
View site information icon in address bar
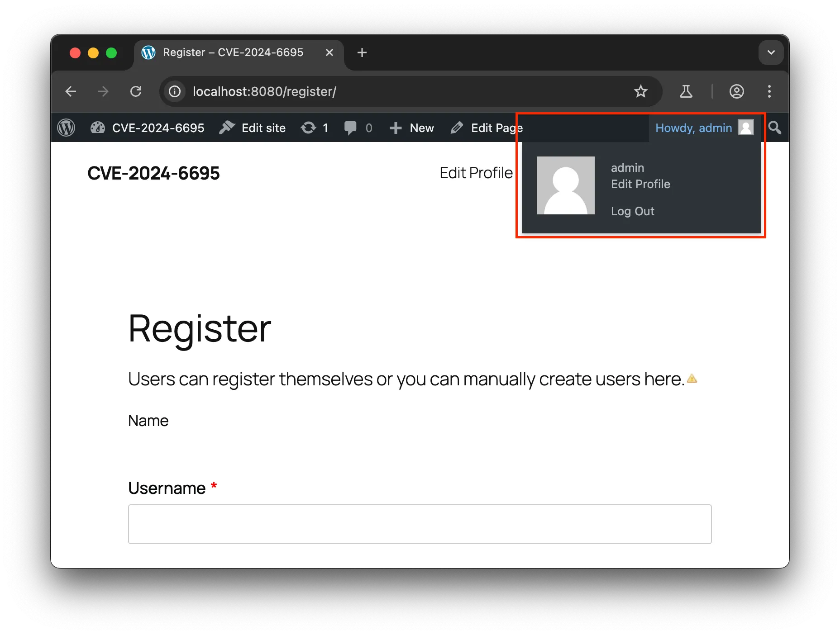point(175,92)
